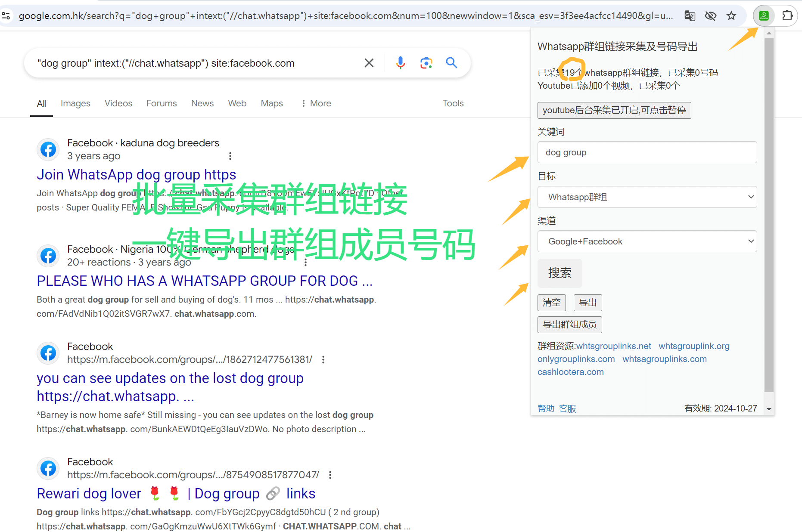Switch to Videos search tab
802x532 pixels.
point(118,103)
